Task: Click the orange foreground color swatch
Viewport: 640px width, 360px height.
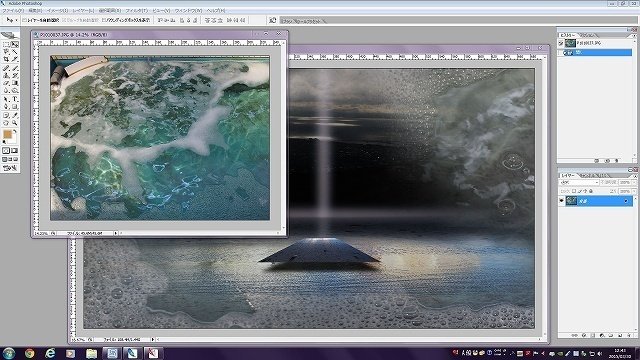Action: coord(7,134)
